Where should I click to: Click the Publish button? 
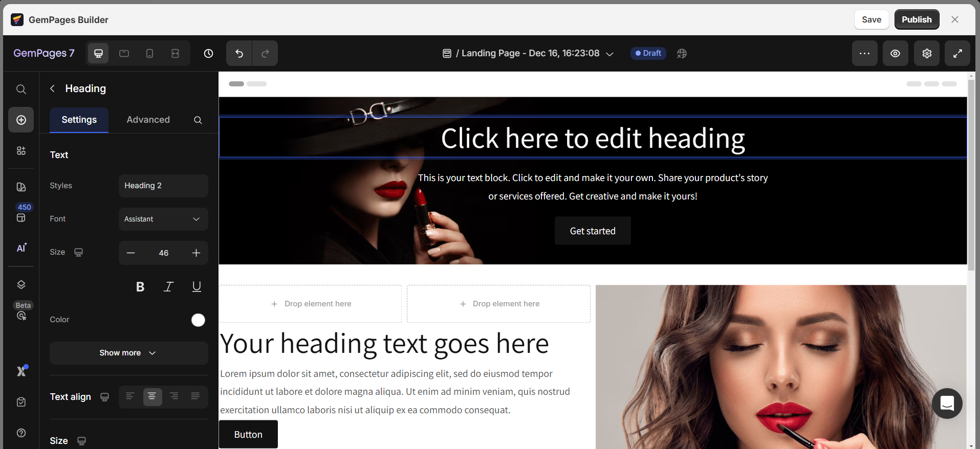[x=916, y=19]
